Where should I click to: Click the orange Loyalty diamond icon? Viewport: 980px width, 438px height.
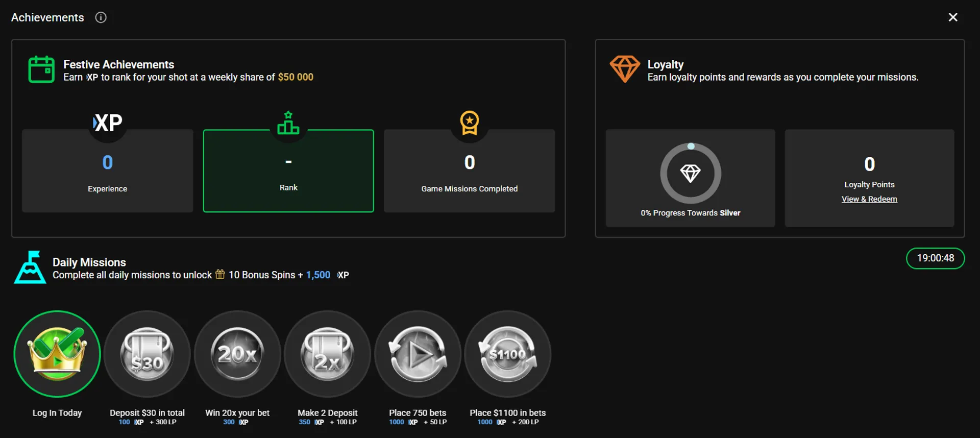(x=624, y=69)
